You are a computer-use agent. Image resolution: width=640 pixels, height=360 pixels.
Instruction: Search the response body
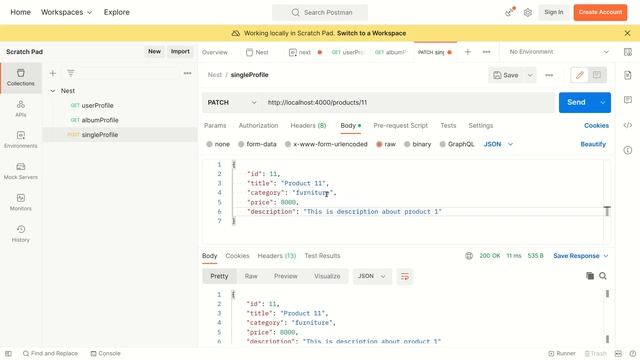603,276
